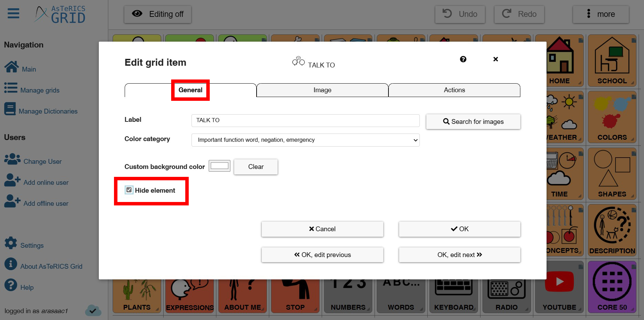Open the Add online user link
Screen dimensions: 644x320
pyautogui.click(x=46, y=183)
